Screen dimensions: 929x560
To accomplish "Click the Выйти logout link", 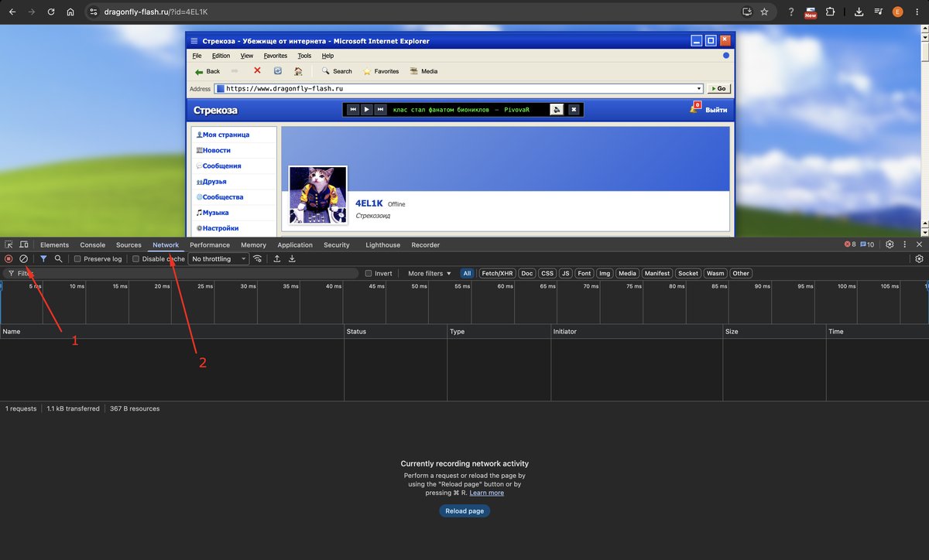I will (x=716, y=110).
